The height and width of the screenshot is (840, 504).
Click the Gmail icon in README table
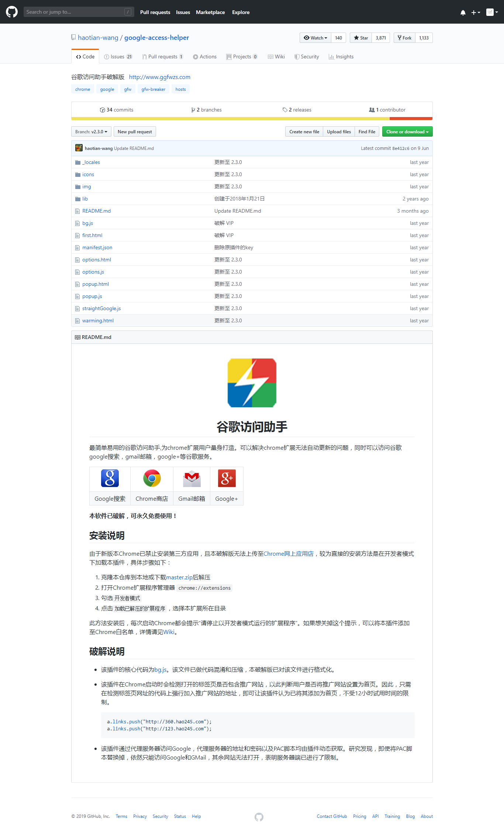pyautogui.click(x=192, y=478)
